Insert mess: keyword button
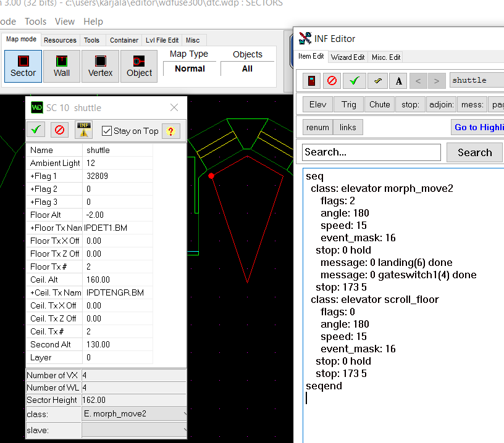The width and height of the screenshot is (504, 443). coord(472,104)
